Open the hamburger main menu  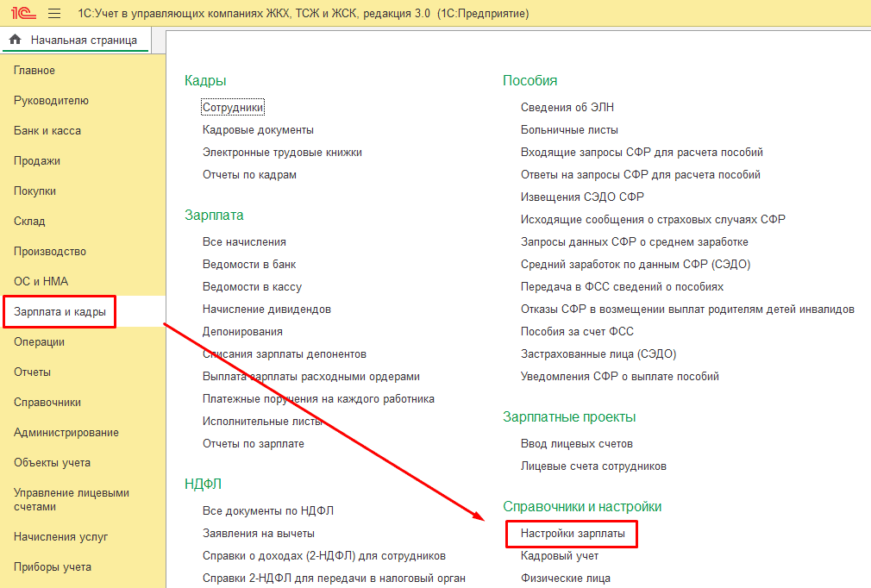point(54,14)
